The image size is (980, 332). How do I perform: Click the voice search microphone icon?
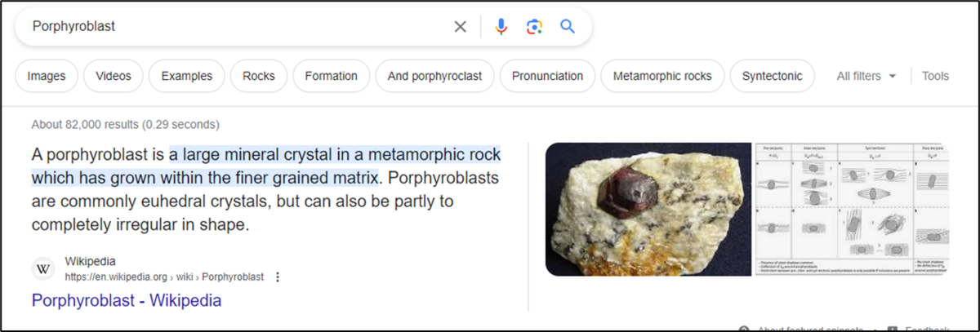[x=501, y=27]
